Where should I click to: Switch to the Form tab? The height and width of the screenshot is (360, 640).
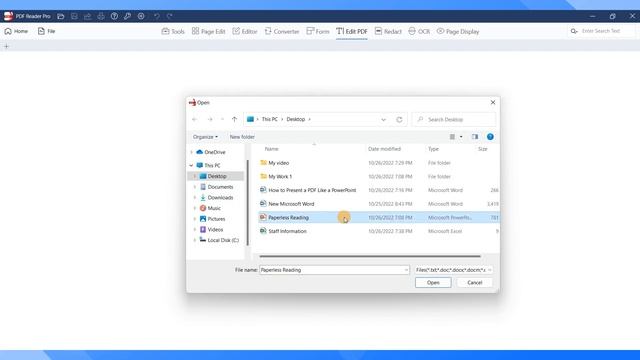tap(318, 31)
